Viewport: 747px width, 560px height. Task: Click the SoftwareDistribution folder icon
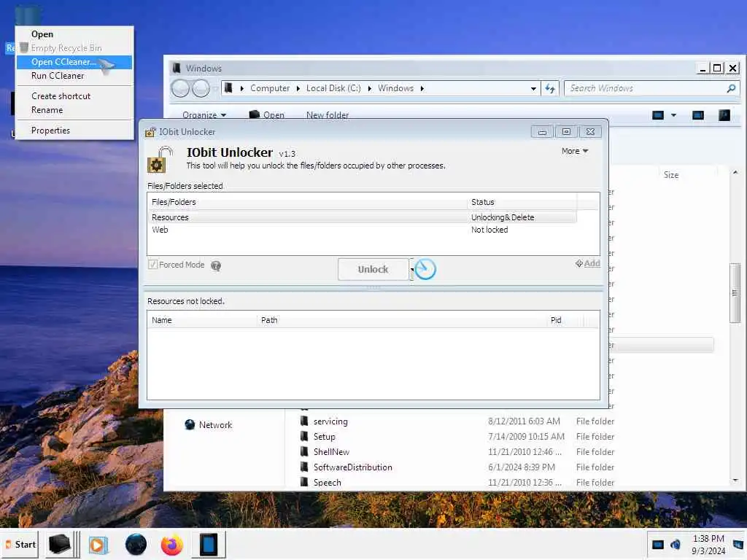304,467
